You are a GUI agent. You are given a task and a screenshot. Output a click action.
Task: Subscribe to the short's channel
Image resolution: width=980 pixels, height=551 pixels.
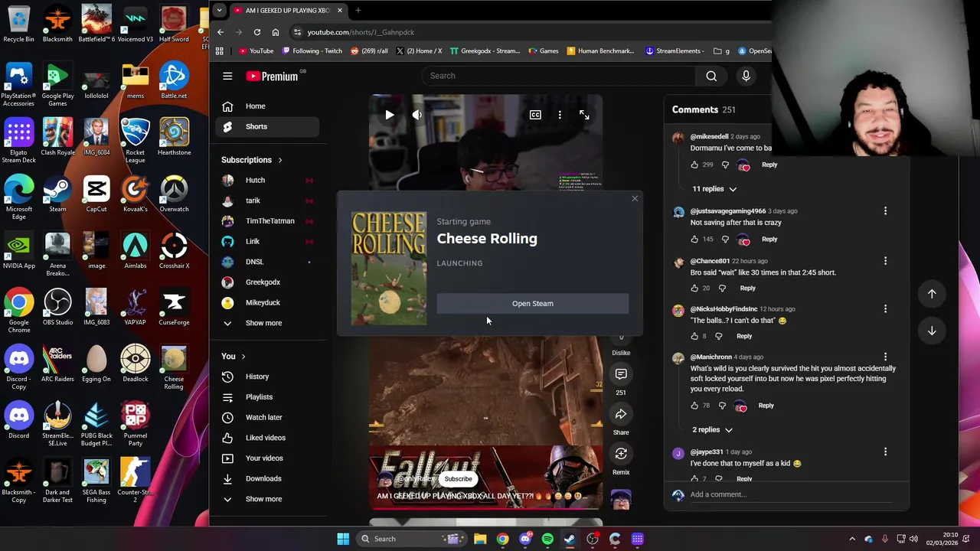pyautogui.click(x=458, y=479)
